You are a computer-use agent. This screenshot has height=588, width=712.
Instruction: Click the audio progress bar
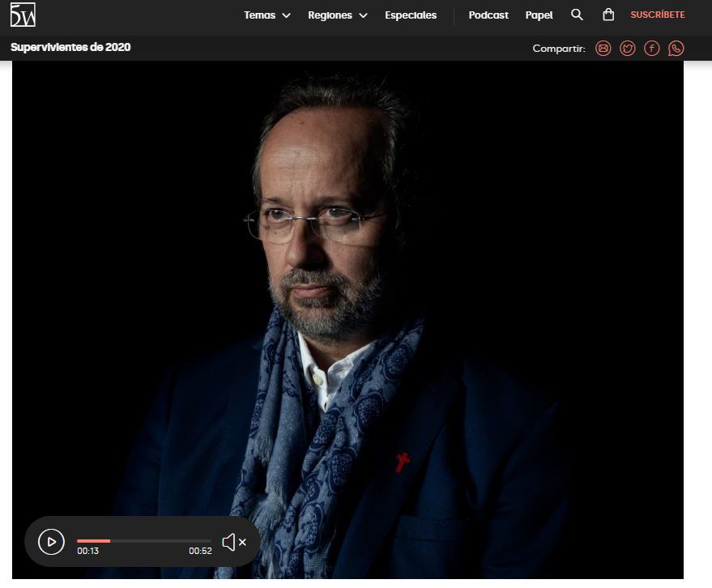(143, 540)
